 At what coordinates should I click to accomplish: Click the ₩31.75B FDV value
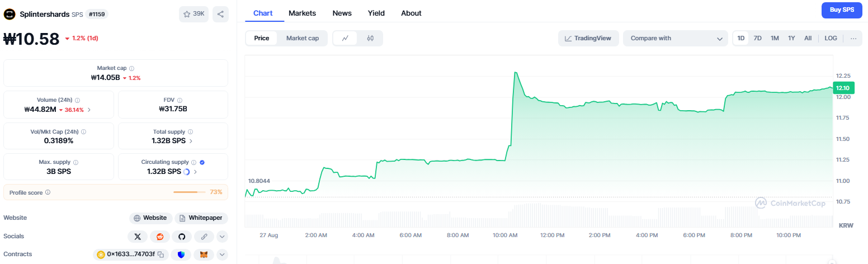(x=173, y=109)
